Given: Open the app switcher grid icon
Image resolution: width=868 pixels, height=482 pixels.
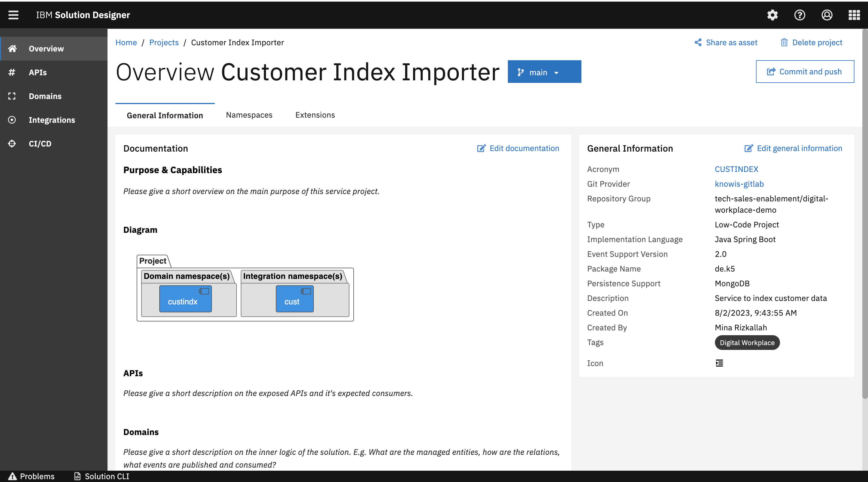Looking at the screenshot, I should pos(854,15).
